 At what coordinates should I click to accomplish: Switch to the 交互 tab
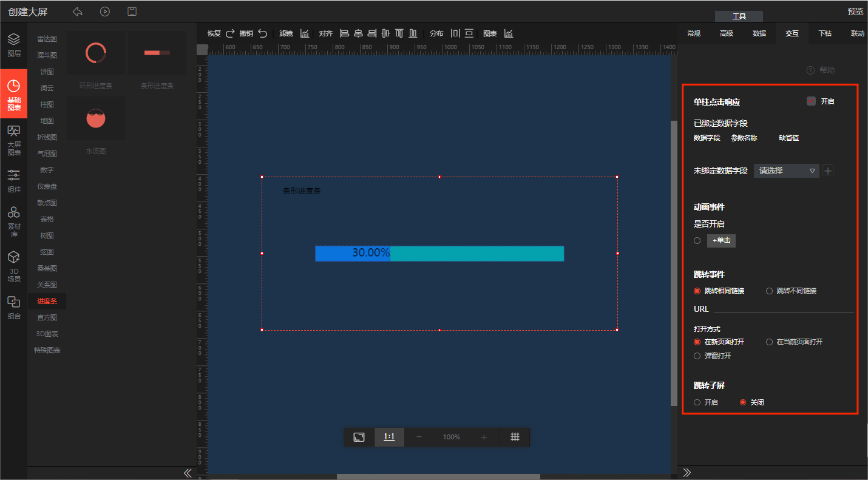click(x=792, y=33)
